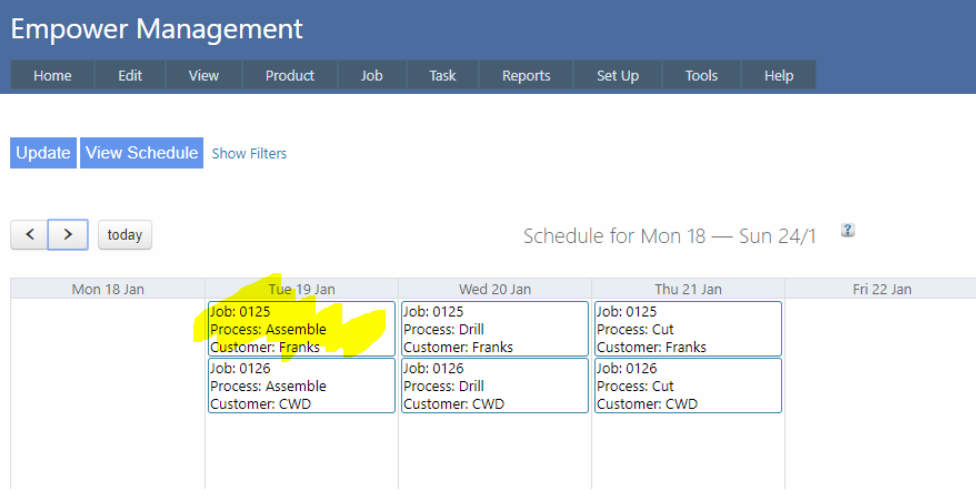Image resolution: width=976 pixels, height=499 pixels.
Task: Go to previous week with left arrow
Action: tap(29, 235)
